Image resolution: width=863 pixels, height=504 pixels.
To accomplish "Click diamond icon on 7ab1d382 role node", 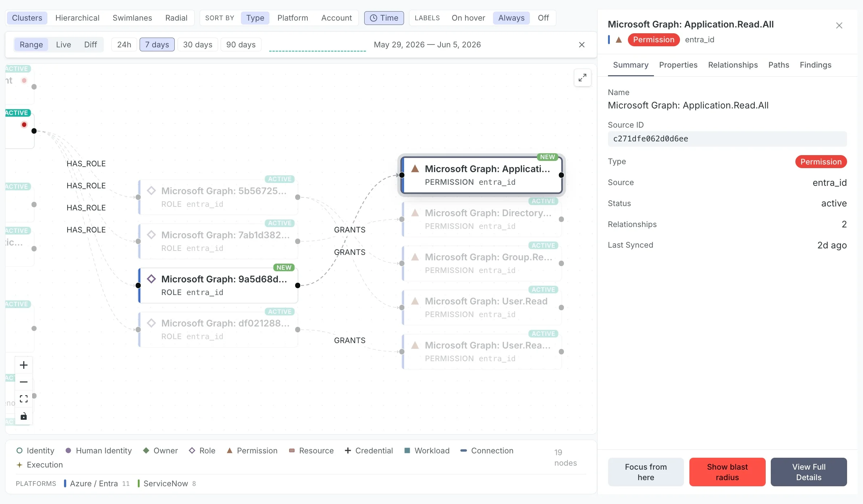I will click(x=152, y=235).
